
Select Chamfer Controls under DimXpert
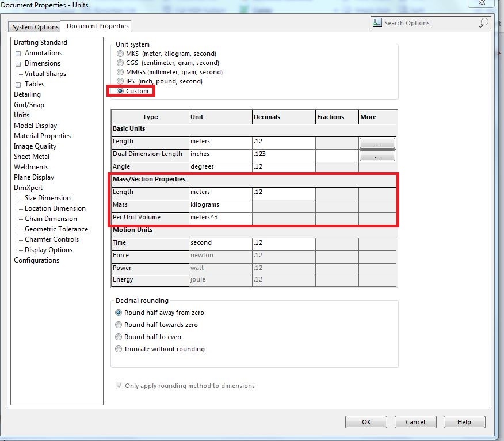click(52, 239)
